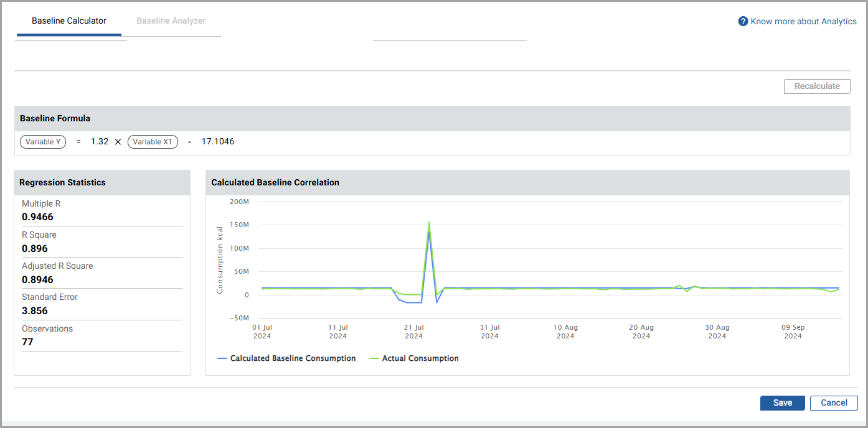Click the Observations value 77
This screenshot has width=868, height=428.
[x=27, y=342]
